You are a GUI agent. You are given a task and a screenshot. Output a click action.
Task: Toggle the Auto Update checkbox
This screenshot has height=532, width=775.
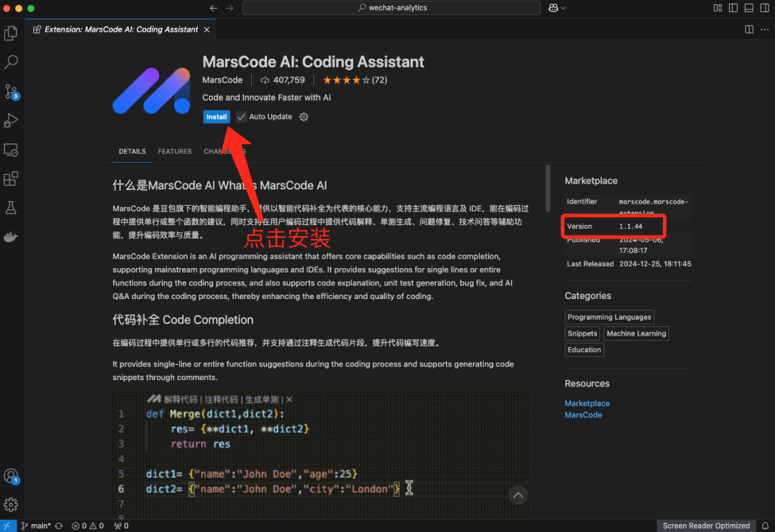[x=241, y=117]
